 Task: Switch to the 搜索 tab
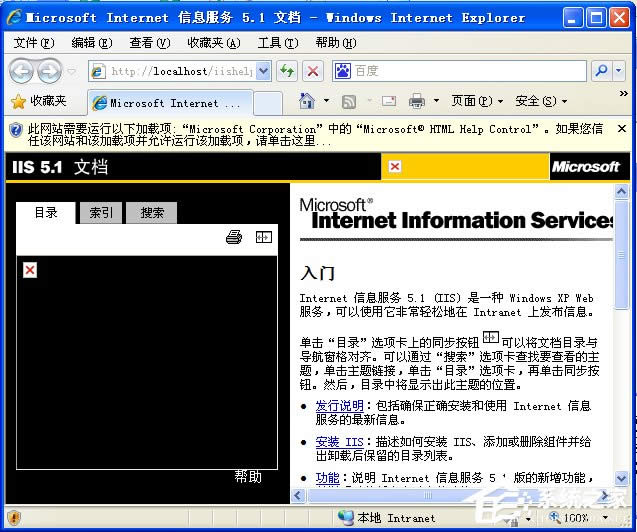click(x=152, y=212)
